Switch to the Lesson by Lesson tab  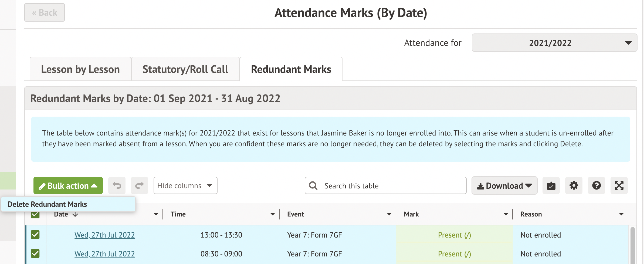click(x=80, y=69)
